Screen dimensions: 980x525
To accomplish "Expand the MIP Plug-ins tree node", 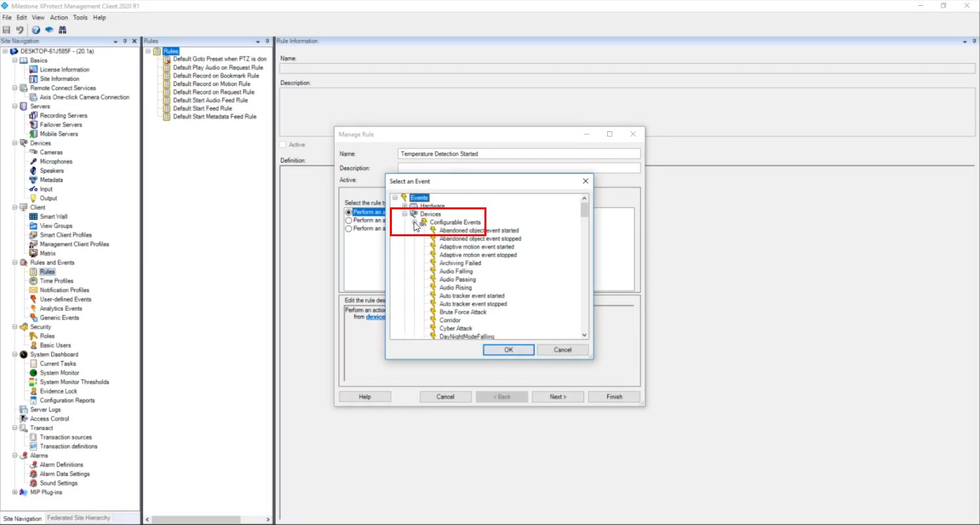I will coord(14,492).
